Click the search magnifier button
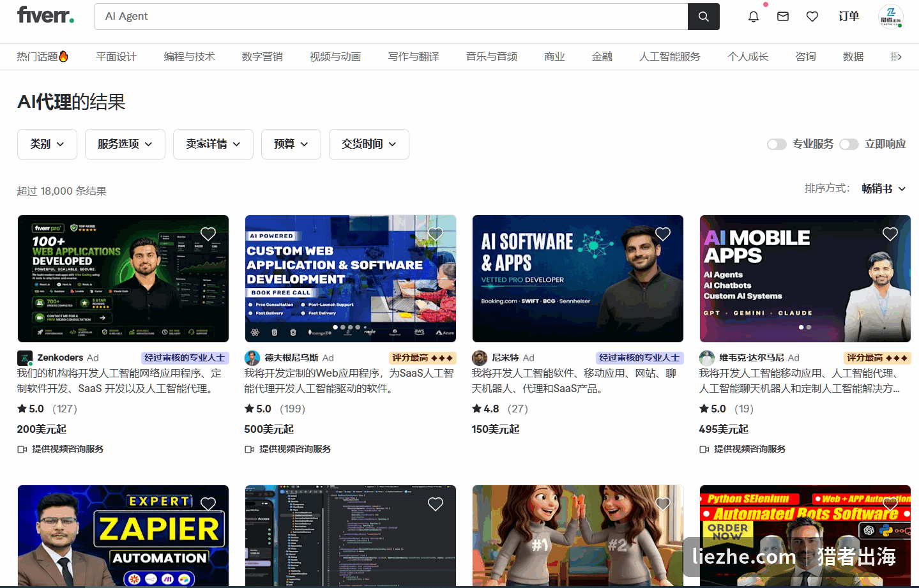This screenshot has width=919, height=588. [x=704, y=17]
